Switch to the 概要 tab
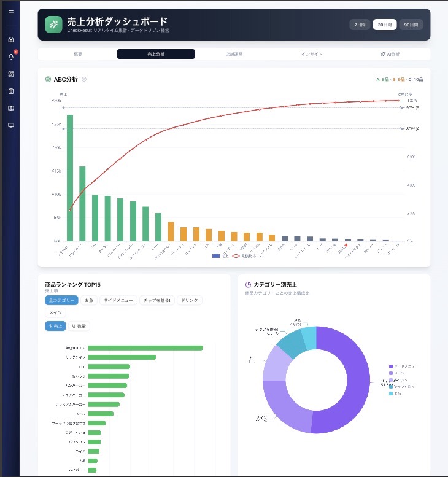This screenshot has width=448, height=477. pyautogui.click(x=78, y=54)
